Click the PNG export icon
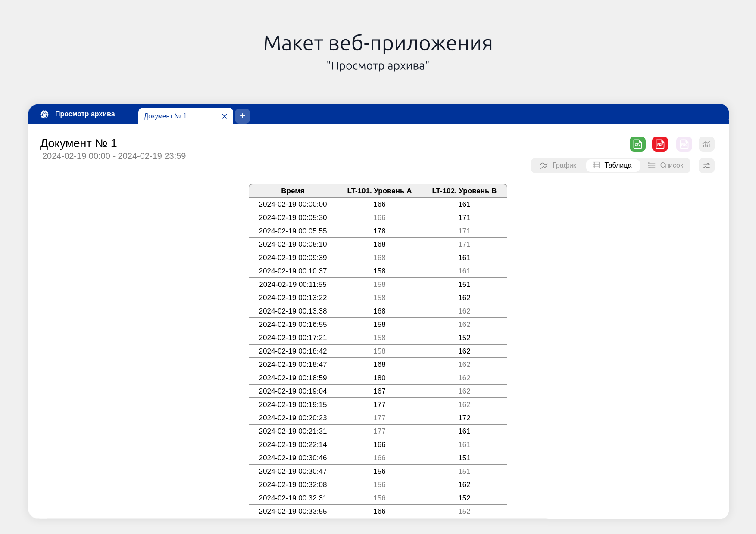The height and width of the screenshot is (534, 756). pyautogui.click(x=684, y=144)
